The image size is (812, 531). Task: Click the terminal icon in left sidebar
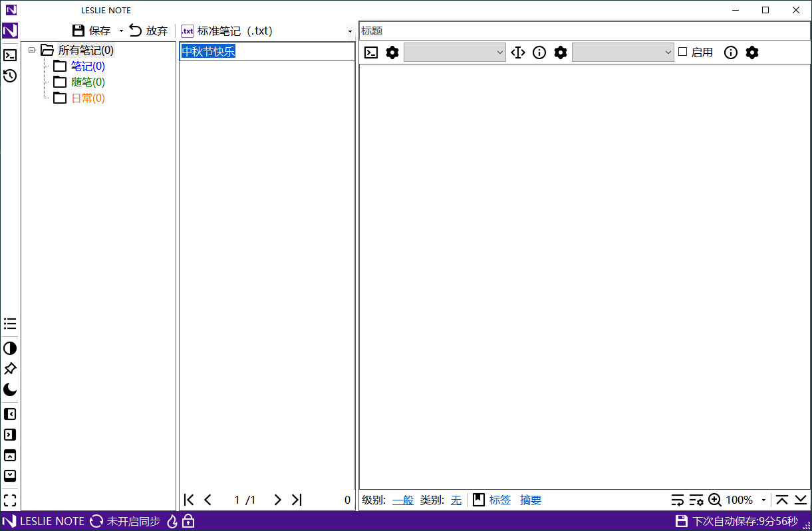click(x=10, y=55)
